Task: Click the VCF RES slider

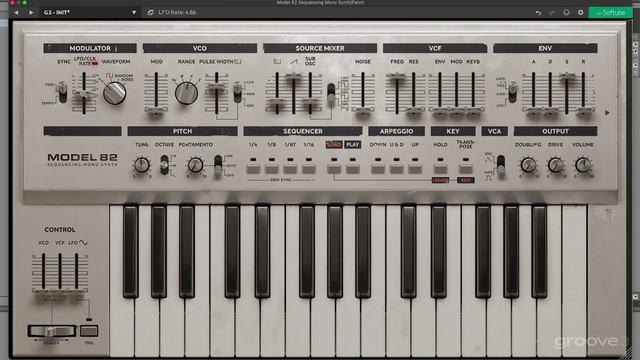Action: pyautogui.click(x=413, y=110)
